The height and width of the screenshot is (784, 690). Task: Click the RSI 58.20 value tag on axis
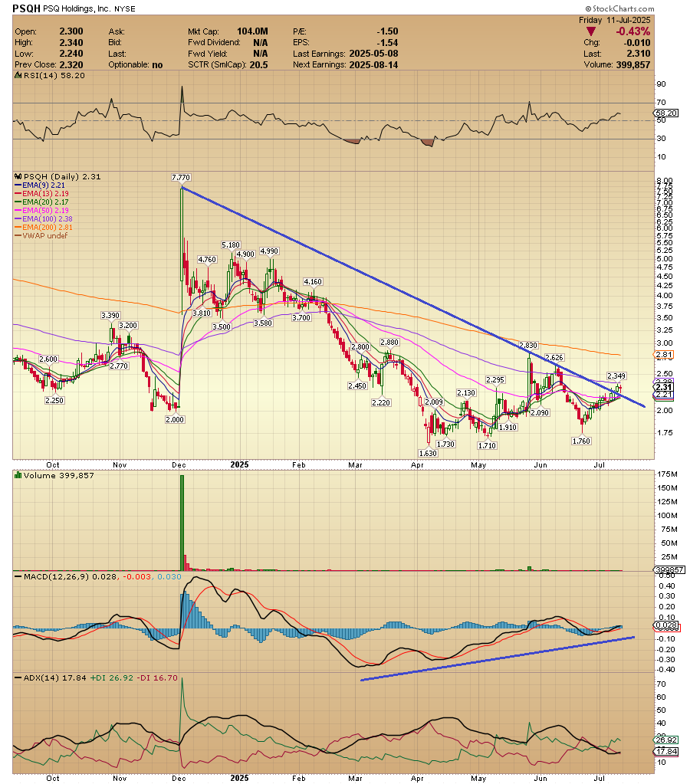[666, 113]
